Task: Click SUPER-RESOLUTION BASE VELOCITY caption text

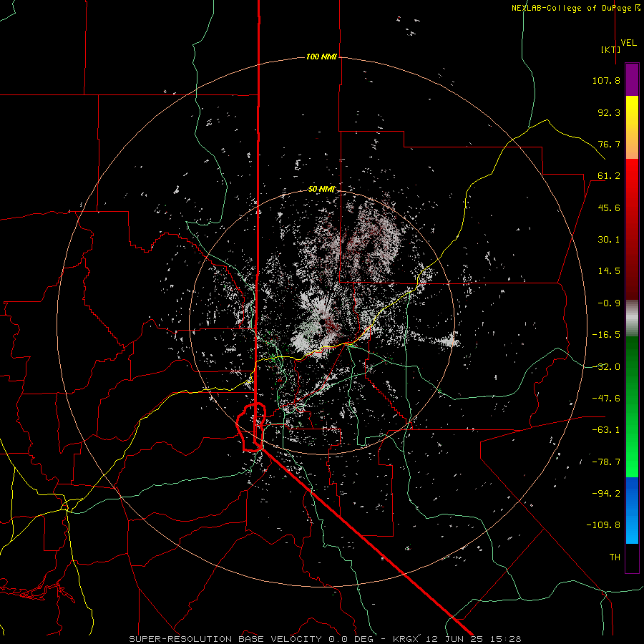Action: [x=225, y=639]
